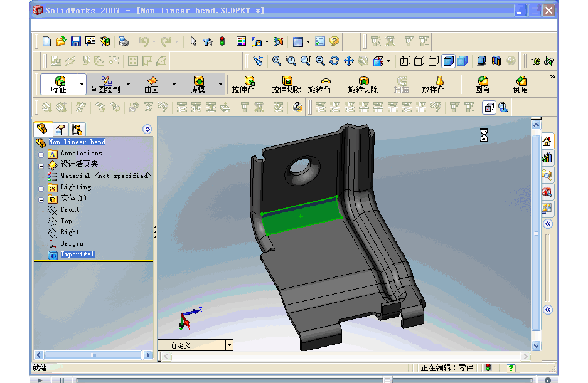
Task: Toggle Section View icon
Action: [496, 61]
